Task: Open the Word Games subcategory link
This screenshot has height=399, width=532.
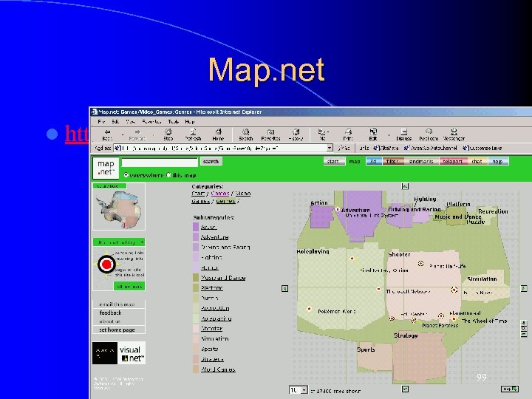Action: click(x=218, y=369)
